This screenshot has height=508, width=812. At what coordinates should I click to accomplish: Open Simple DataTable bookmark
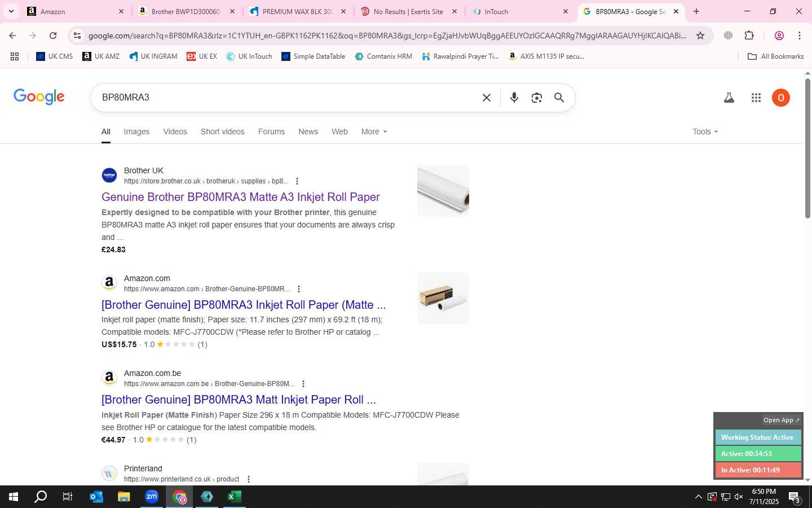(314, 56)
